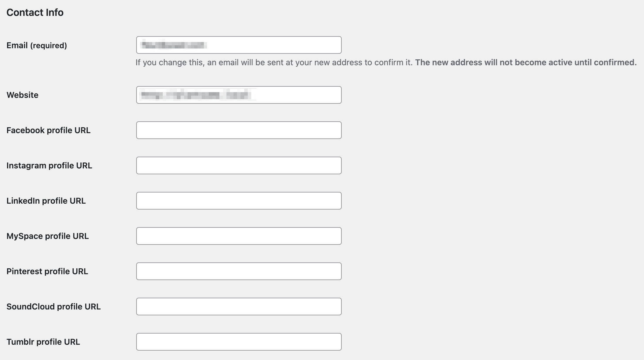Click the "Pinterest profile URL" label

tap(47, 272)
